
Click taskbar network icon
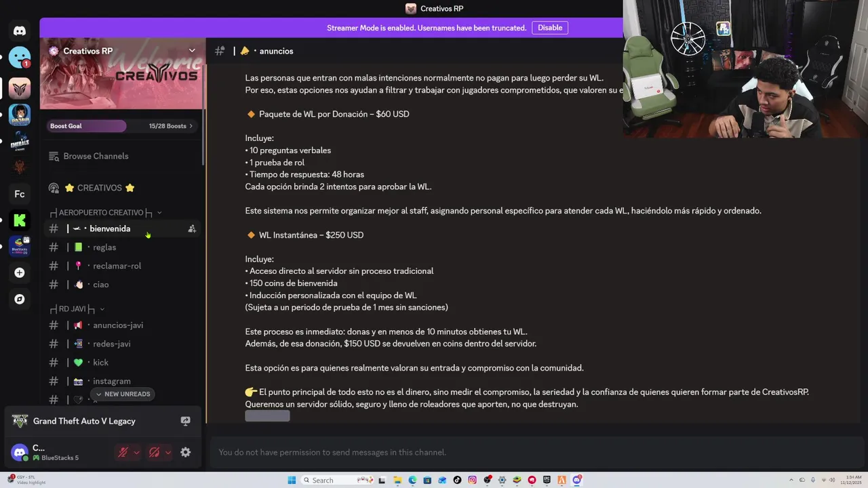(824, 480)
